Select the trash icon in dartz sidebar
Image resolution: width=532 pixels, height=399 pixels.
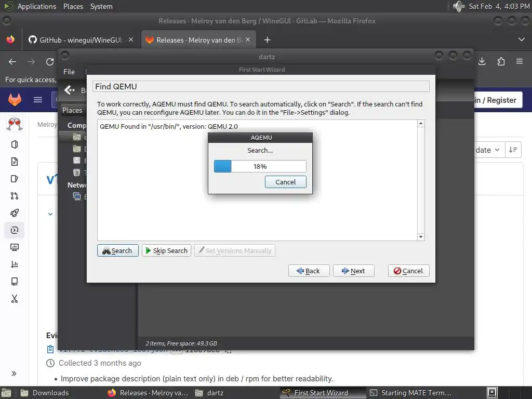(77, 172)
